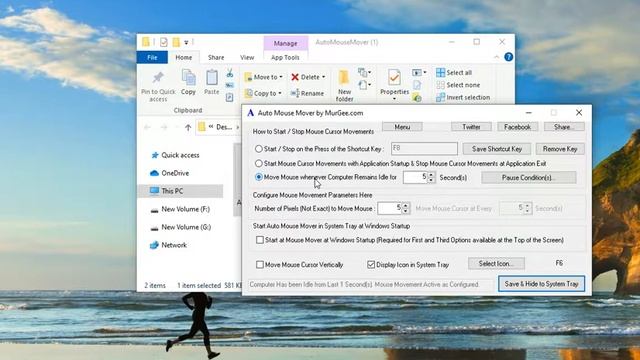Switch to the Share ribbon tab
Image resolution: width=640 pixels, height=360 pixels.
[216, 58]
